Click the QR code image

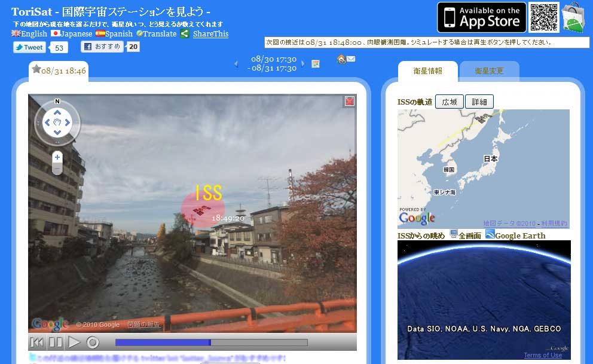pos(544,17)
